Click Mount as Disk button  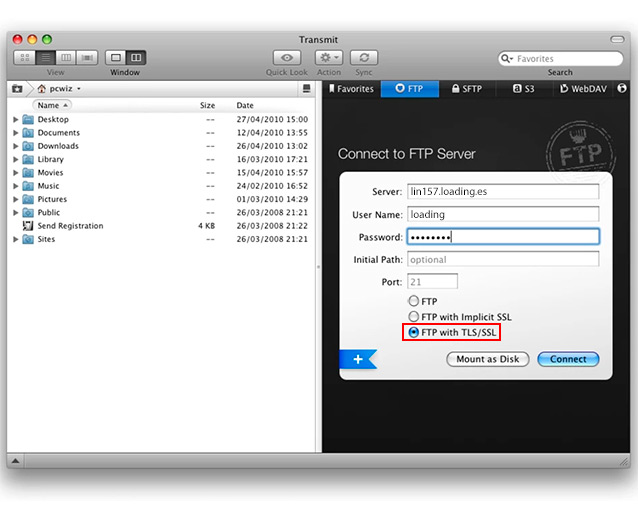click(x=487, y=359)
